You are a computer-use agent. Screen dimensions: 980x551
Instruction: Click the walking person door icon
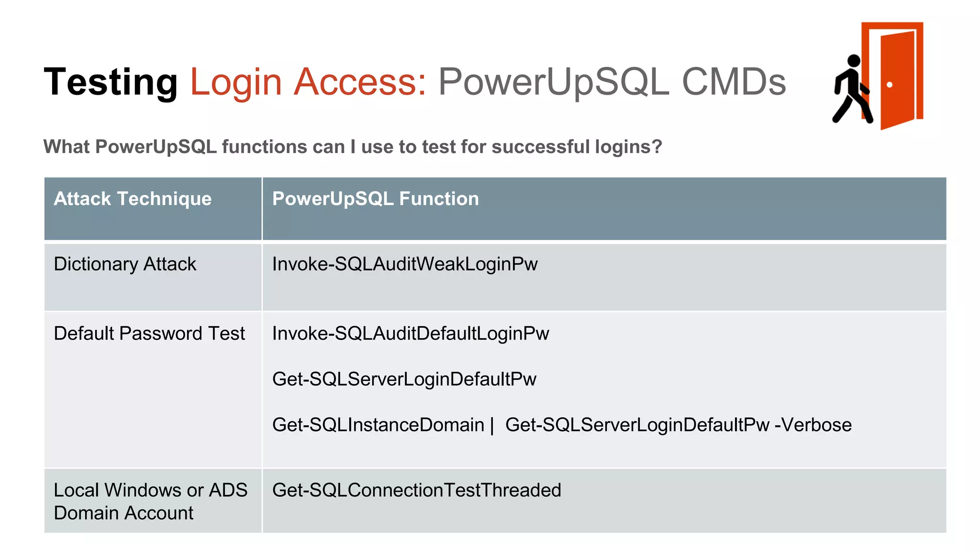[878, 76]
